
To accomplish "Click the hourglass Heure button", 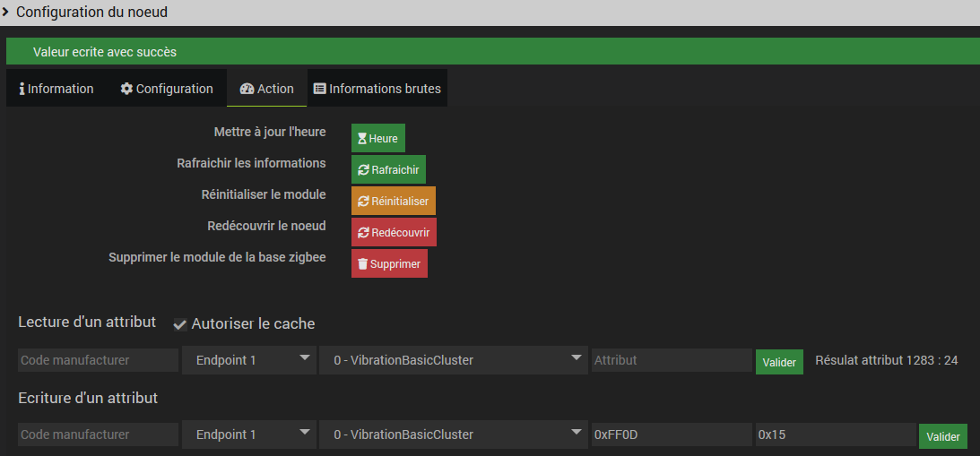I will click(x=378, y=139).
